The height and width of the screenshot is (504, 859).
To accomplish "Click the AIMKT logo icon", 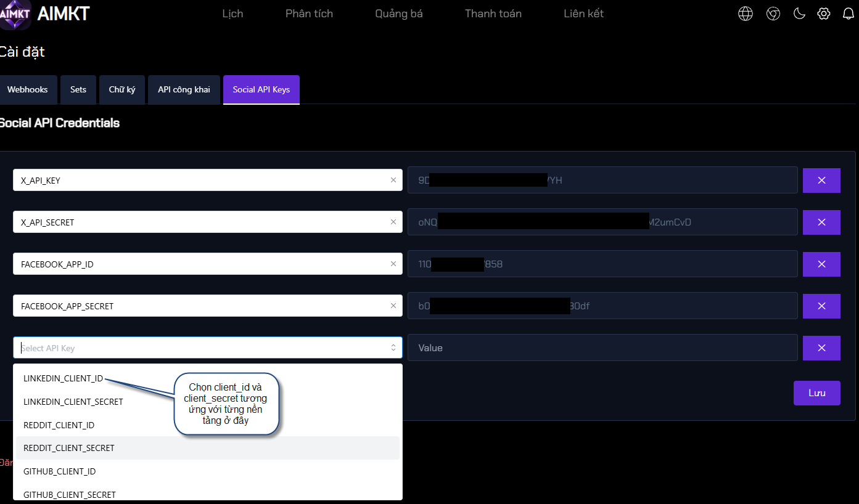I will 15,15.
